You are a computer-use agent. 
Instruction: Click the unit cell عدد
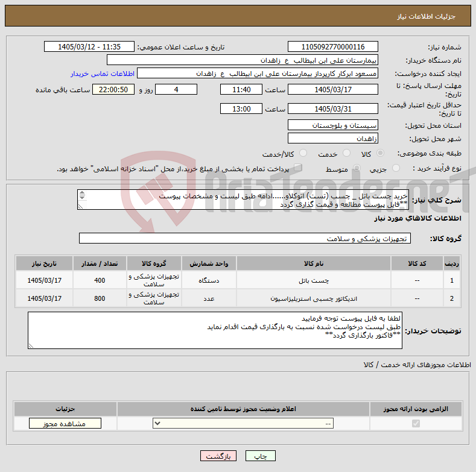tap(209, 298)
